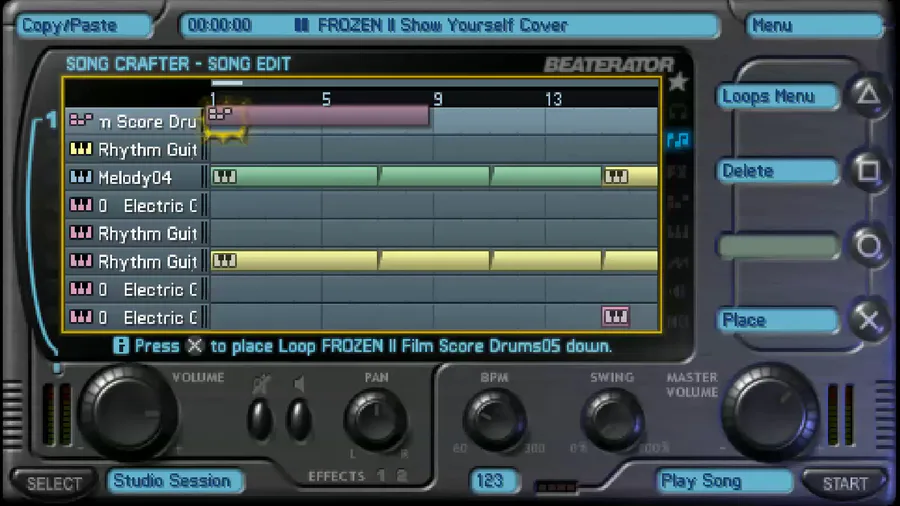900x506 pixels.
Task: Click the square button next to Delete
Action: coord(868,170)
